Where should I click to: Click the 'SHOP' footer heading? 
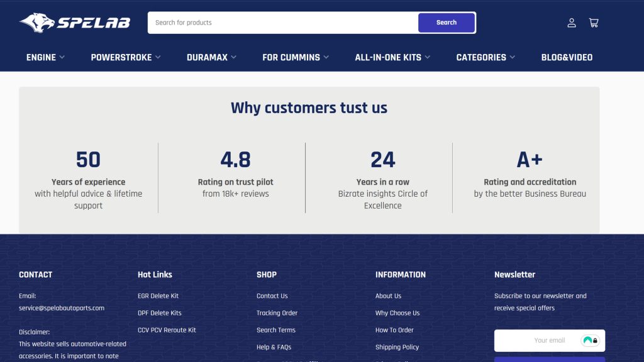tap(267, 275)
